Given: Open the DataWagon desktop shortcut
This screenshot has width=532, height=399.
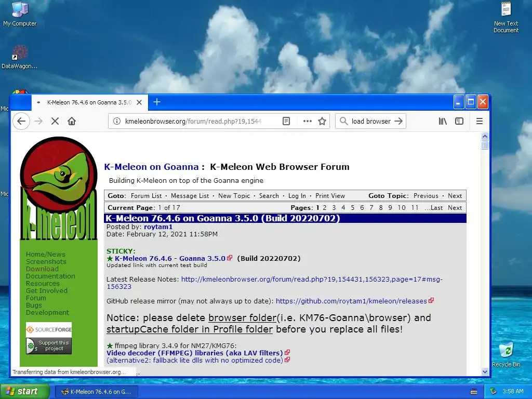Looking at the screenshot, I should point(20,57).
